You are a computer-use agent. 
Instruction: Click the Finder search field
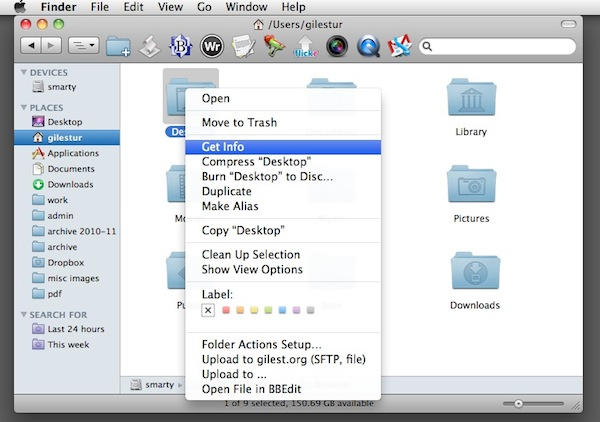(x=493, y=46)
